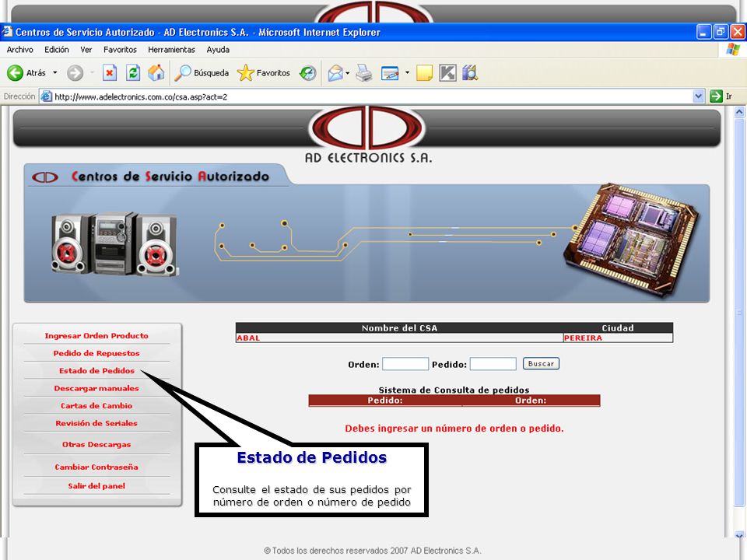Image resolution: width=747 pixels, height=560 pixels.
Task: Click the stereo system image
Action: pyautogui.click(x=115, y=243)
